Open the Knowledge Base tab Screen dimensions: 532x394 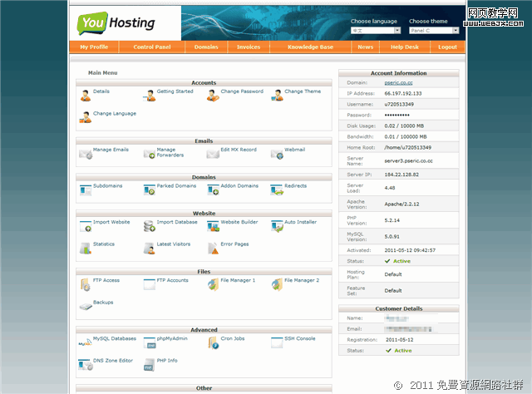[x=310, y=47]
